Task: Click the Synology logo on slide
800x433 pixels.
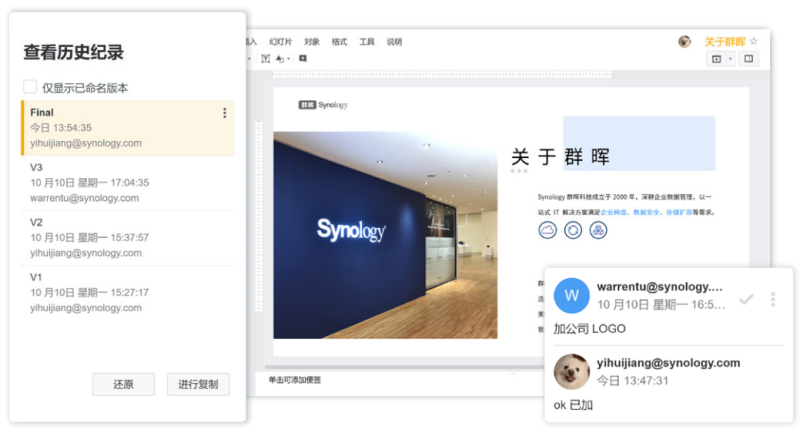Action: [323, 105]
